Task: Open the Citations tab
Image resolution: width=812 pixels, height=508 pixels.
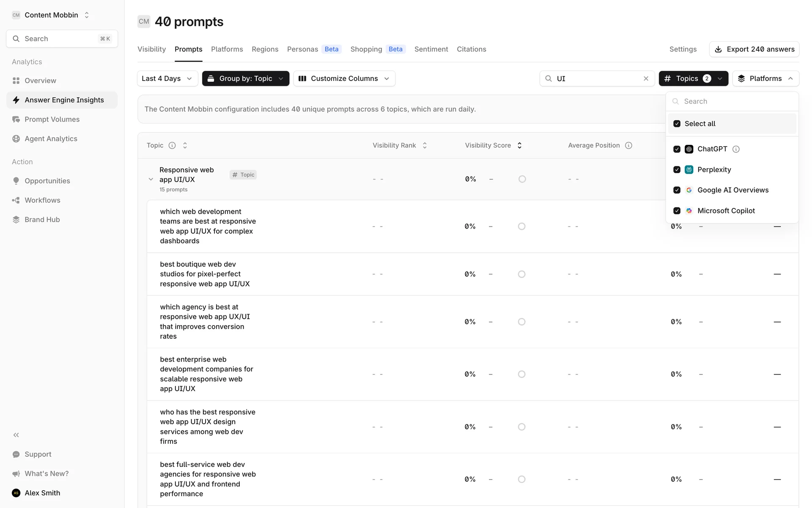Action: point(471,49)
